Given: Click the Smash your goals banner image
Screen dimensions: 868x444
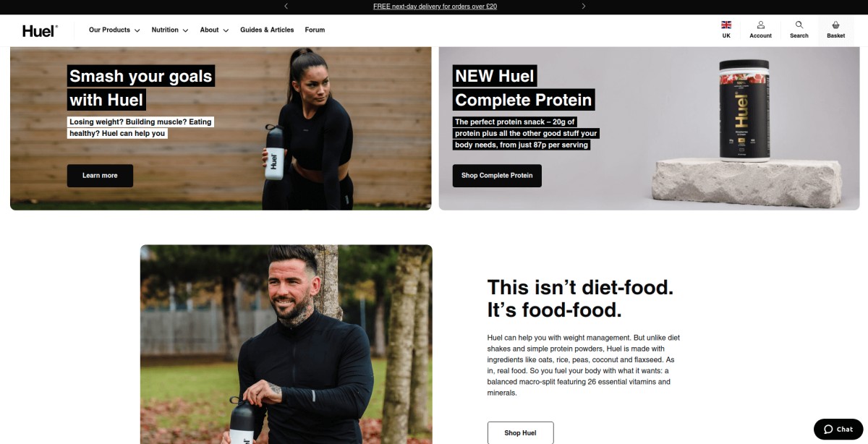Looking at the screenshot, I should tap(221, 129).
